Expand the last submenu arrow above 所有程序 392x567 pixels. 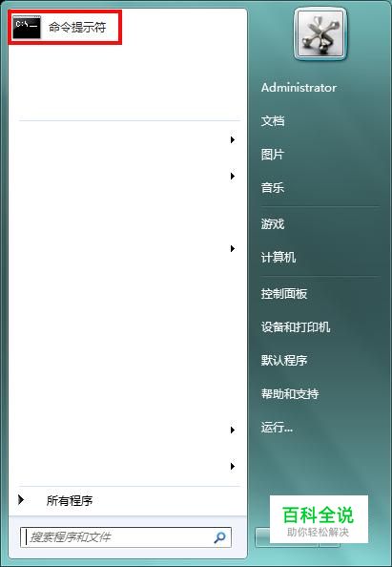point(233,466)
